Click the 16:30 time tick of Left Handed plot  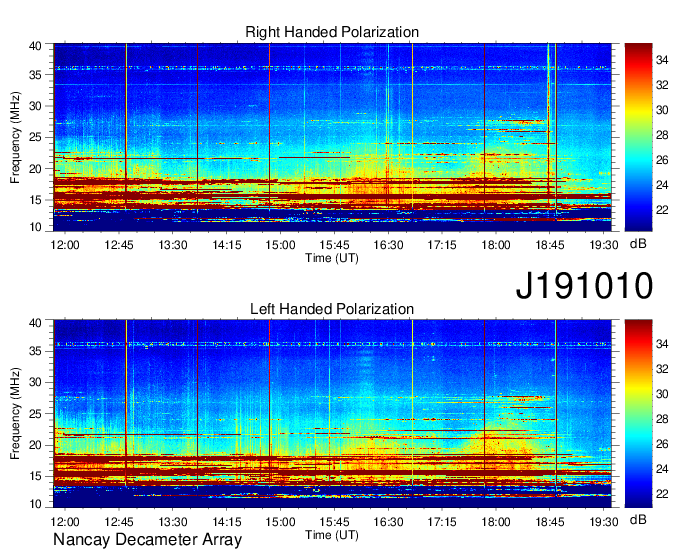pos(388,522)
